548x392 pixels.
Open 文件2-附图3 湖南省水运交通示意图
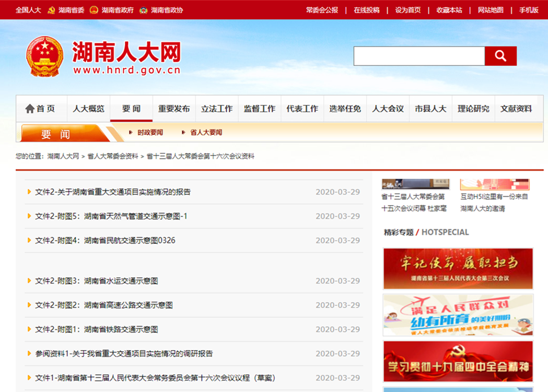(x=96, y=281)
